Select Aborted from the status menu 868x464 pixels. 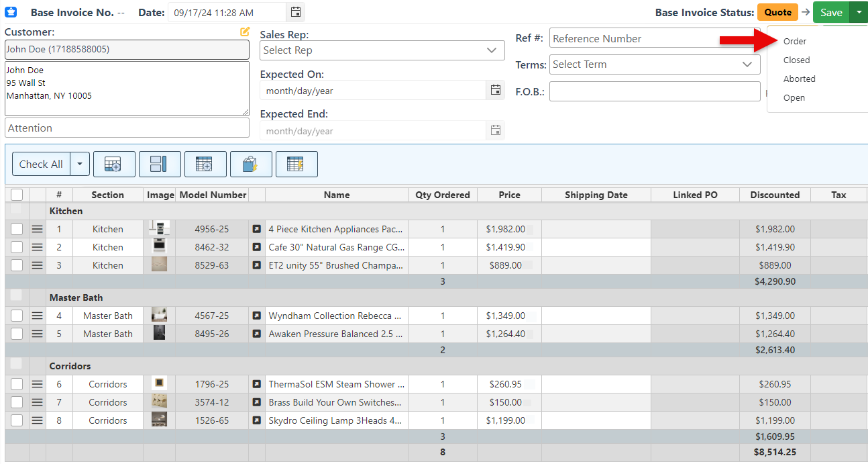point(799,79)
